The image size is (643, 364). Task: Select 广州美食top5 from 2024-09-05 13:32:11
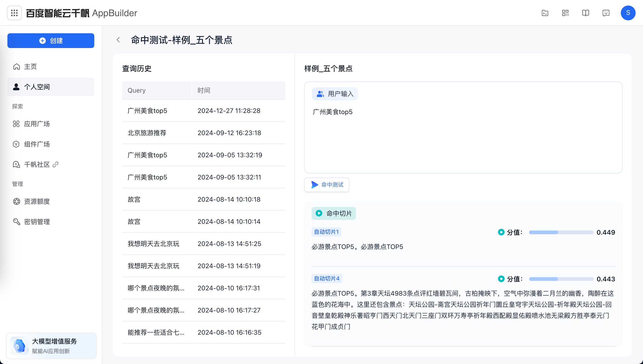[203, 177]
